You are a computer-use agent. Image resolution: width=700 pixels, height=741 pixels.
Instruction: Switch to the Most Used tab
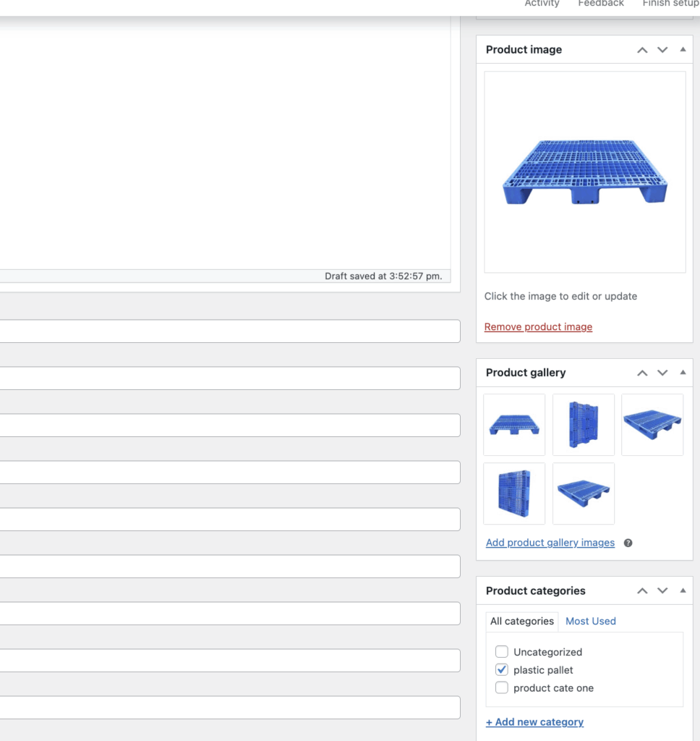[x=590, y=621]
